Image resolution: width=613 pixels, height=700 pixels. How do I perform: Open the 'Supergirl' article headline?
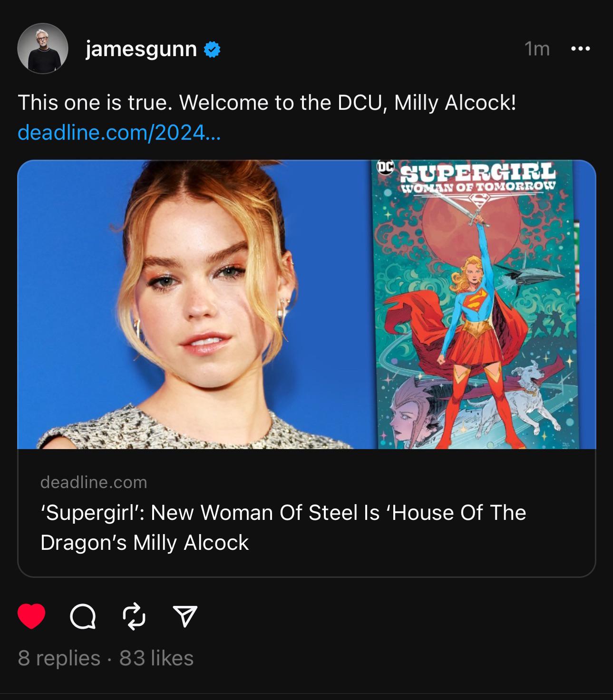pos(283,527)
